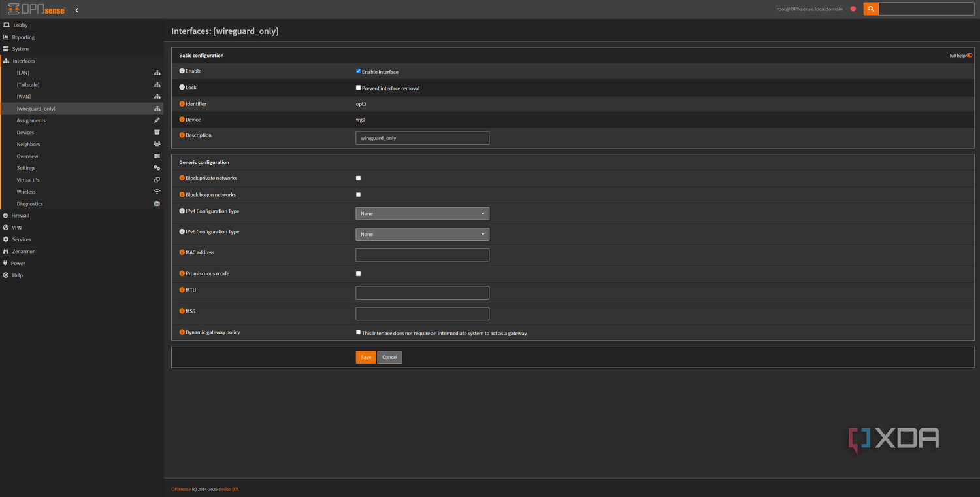
Task: Click the archive icon beside the Devices entry
Action: [x=157, y=132]
